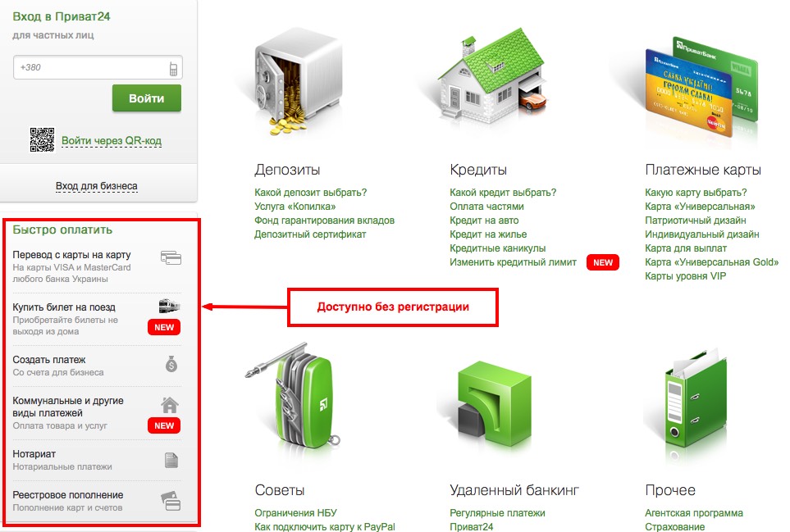The width and height of the screenshot is (790, 532).
Task: Open Вход для бизнеса link
Action: (96, 186)
